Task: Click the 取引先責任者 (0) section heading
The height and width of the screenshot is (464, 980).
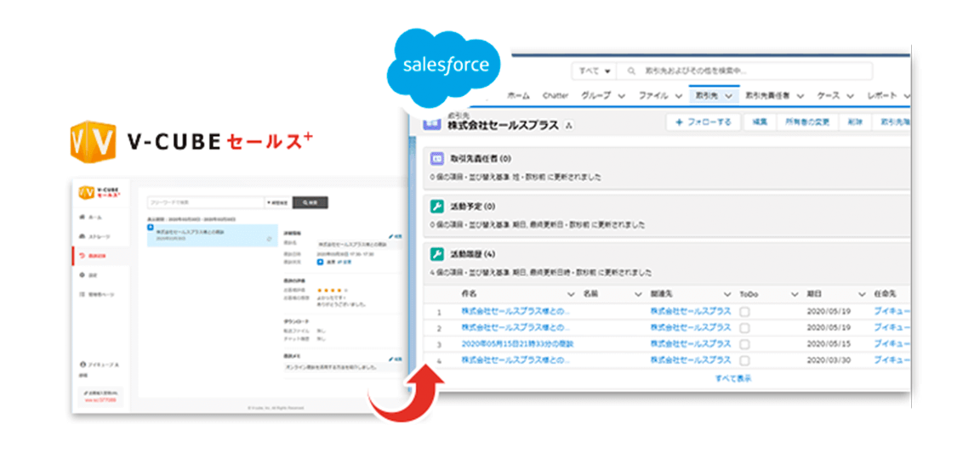Action: [481, 159]
